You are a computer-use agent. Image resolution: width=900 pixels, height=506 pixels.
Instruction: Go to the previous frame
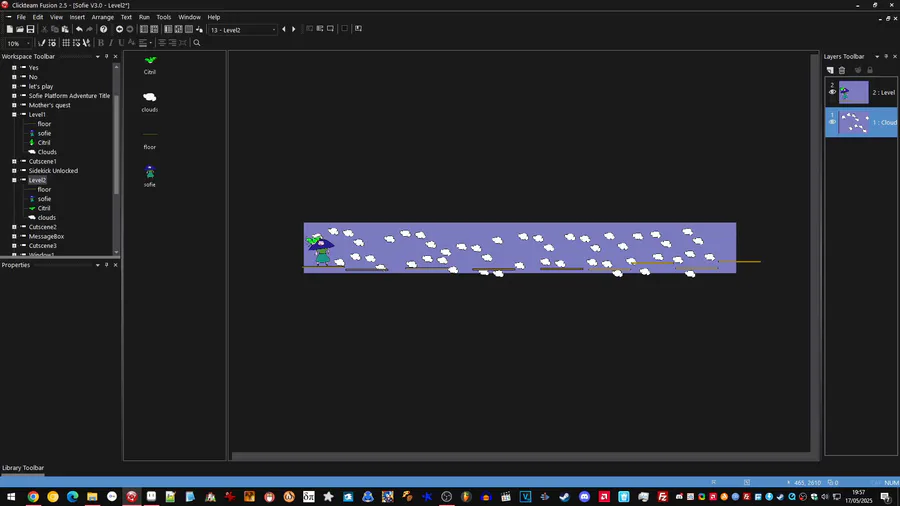pyautogui.click(x=284, y=29)
